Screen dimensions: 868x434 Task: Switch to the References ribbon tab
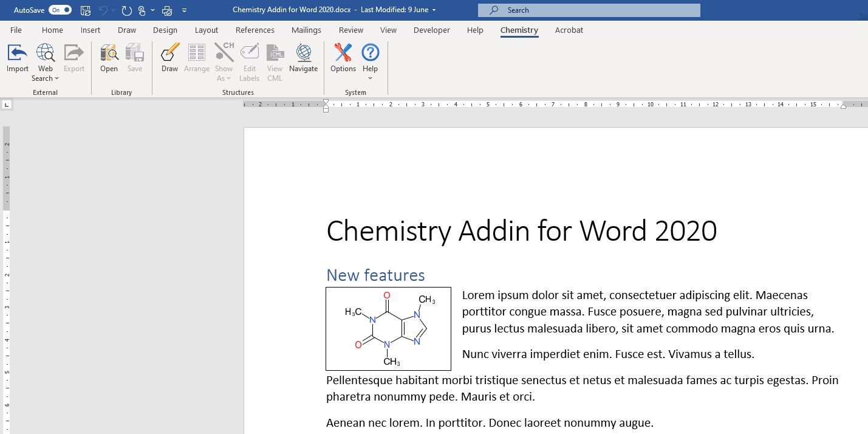(x=255, y=30)
